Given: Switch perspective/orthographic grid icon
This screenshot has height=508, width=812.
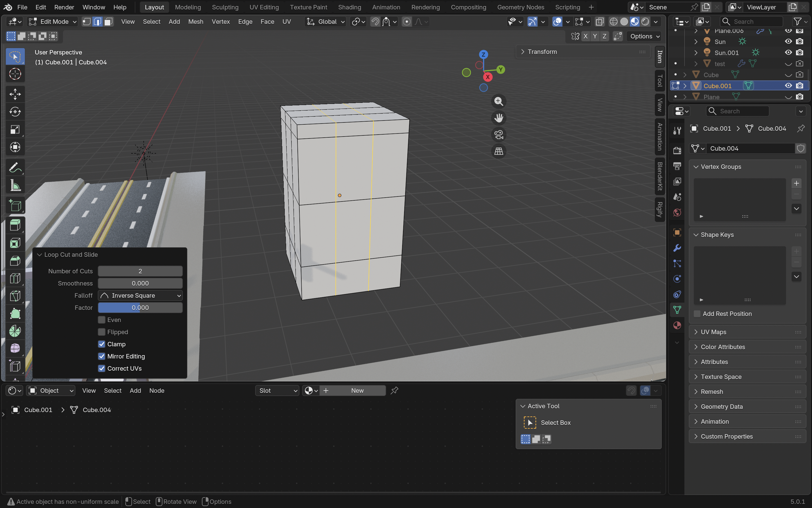Looking at the screenshot, I should click(499, 151).
